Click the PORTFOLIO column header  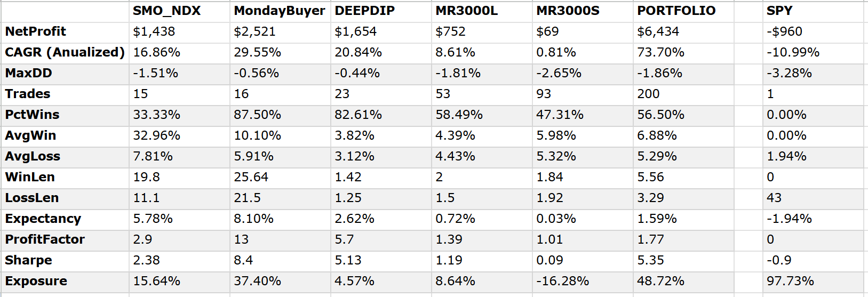click(x=676, y=11)
